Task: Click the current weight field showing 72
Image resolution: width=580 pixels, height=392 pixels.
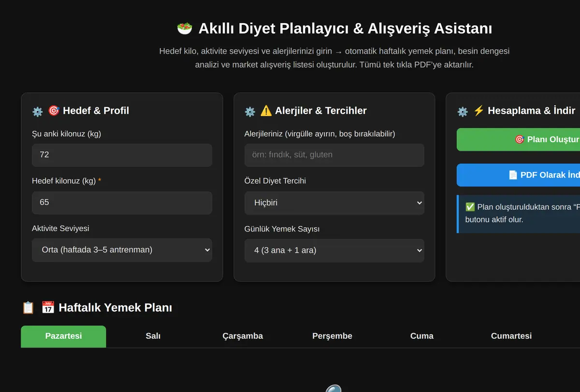Action: point(122,155)
